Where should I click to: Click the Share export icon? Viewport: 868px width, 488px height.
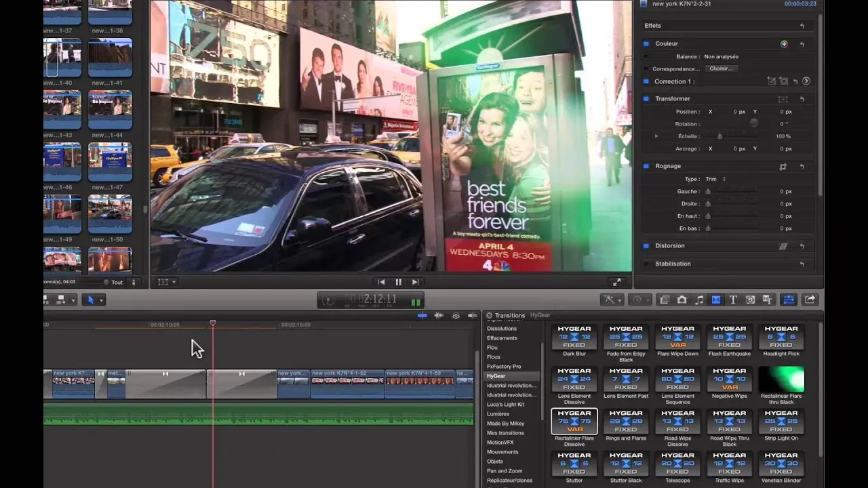pyautogui.click(x=810, y=300)
